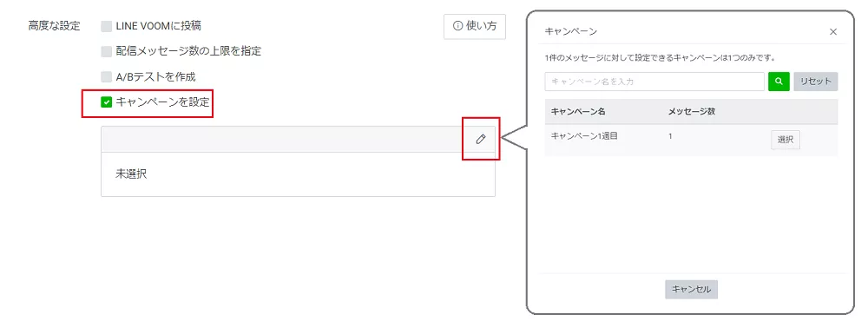The height and width of the screenshot is (334, 868).
Task: Uncheck キャンペーンを設定 checkbox
Action: (106, 102)
